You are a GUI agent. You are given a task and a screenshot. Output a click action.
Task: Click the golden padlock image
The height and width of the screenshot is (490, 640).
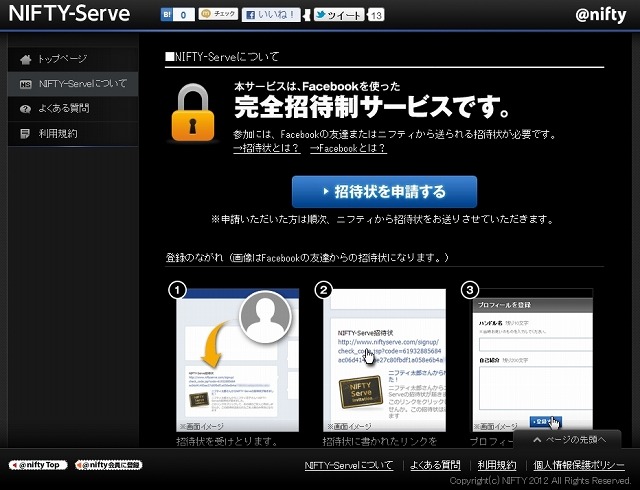tap(193, 113)
